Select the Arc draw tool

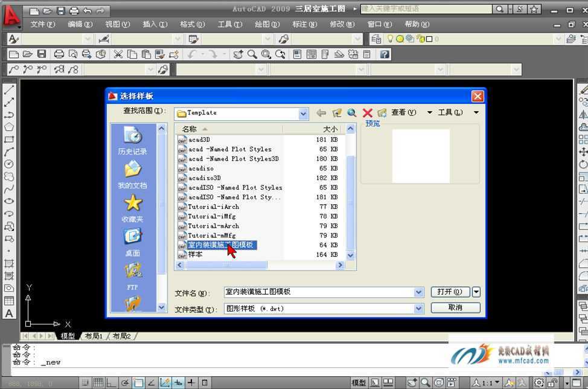coord(9,152)
